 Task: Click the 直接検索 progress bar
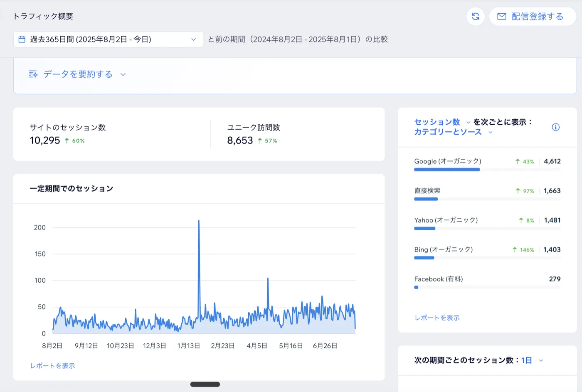coord(426,199)
